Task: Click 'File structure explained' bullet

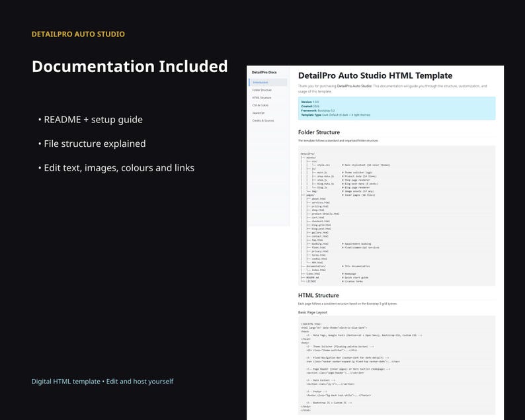Action: (92, 144)
